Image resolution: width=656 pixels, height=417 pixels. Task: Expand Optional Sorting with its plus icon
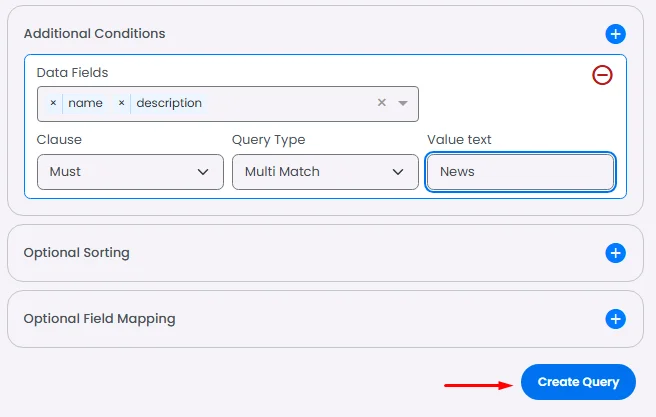point(616,253)
